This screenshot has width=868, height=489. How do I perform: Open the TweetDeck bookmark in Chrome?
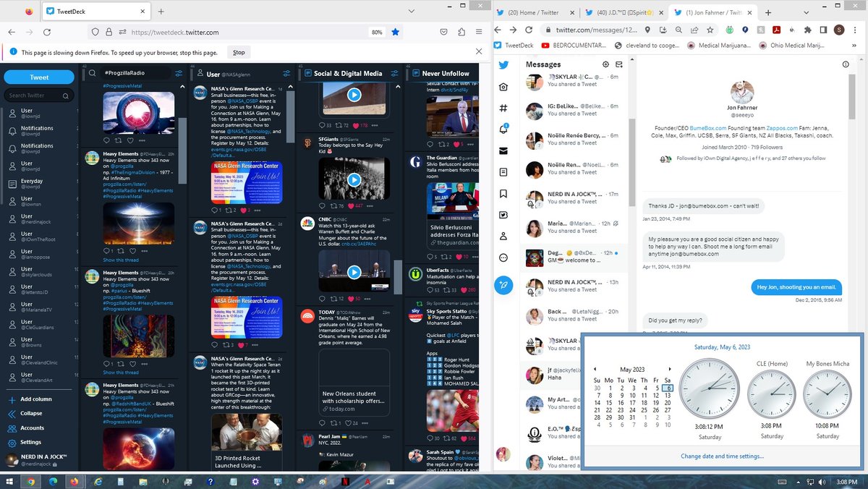[514, 45]
